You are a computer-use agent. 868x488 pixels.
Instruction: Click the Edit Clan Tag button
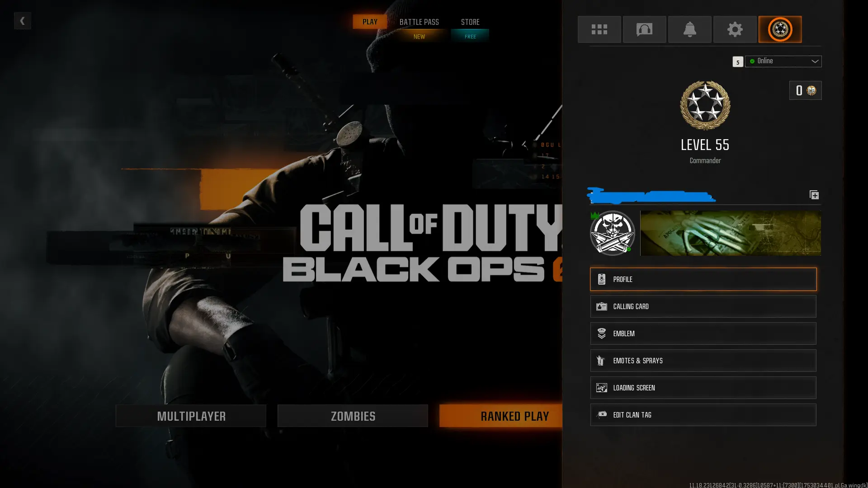pyautogui.click(x=703, y=415)
